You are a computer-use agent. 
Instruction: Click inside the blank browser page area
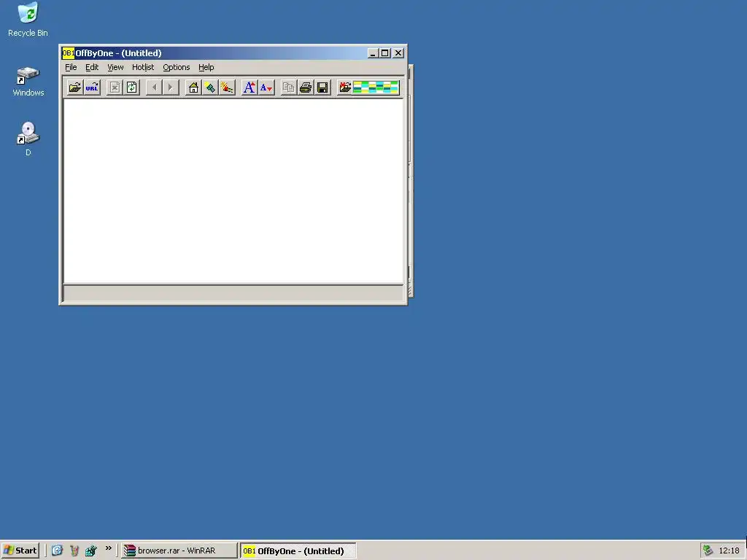click(x=233, y=191)
